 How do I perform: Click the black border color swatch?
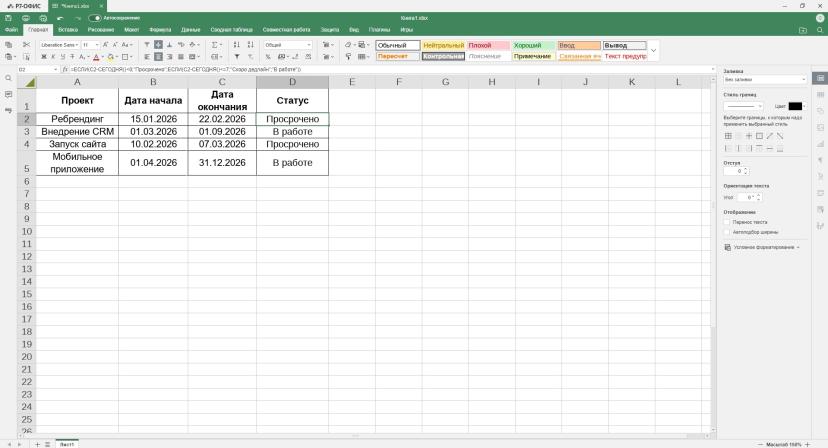[x=795, y=106]
